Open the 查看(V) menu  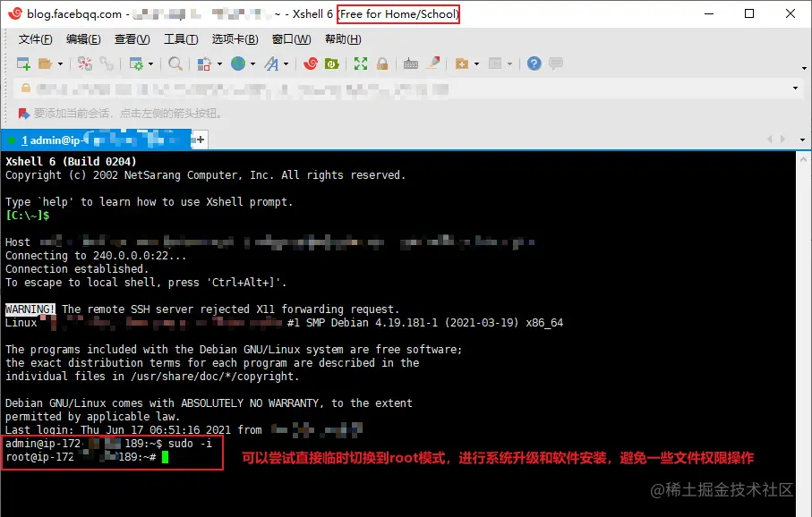pyautogui.click(x=132, y=39)
